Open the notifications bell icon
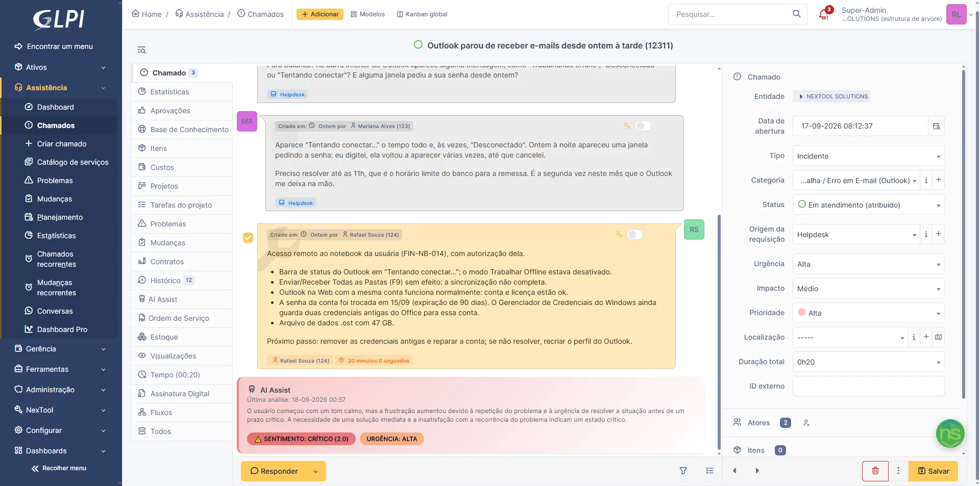This screenshot has height=486, width=980. (824, 14)
